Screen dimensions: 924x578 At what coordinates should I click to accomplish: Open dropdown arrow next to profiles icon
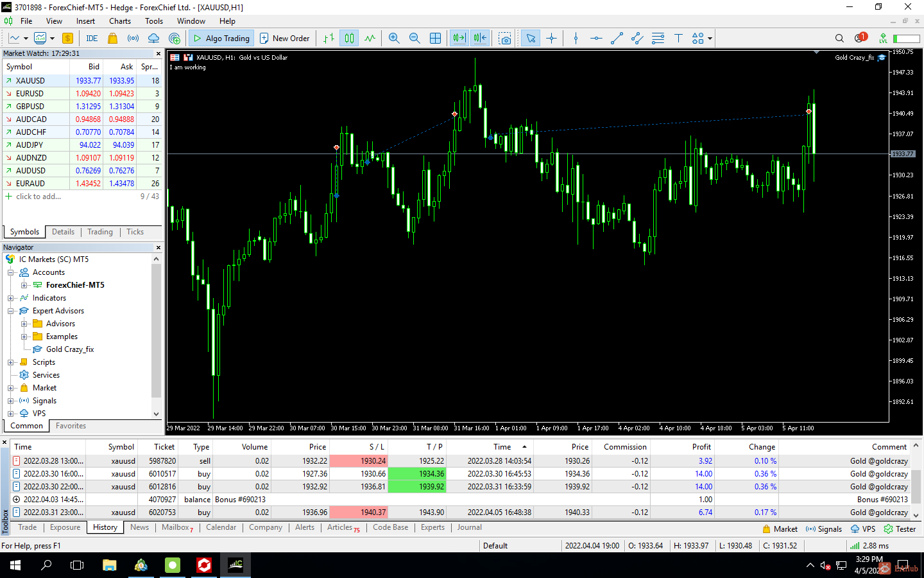click(x=52, y=38)
